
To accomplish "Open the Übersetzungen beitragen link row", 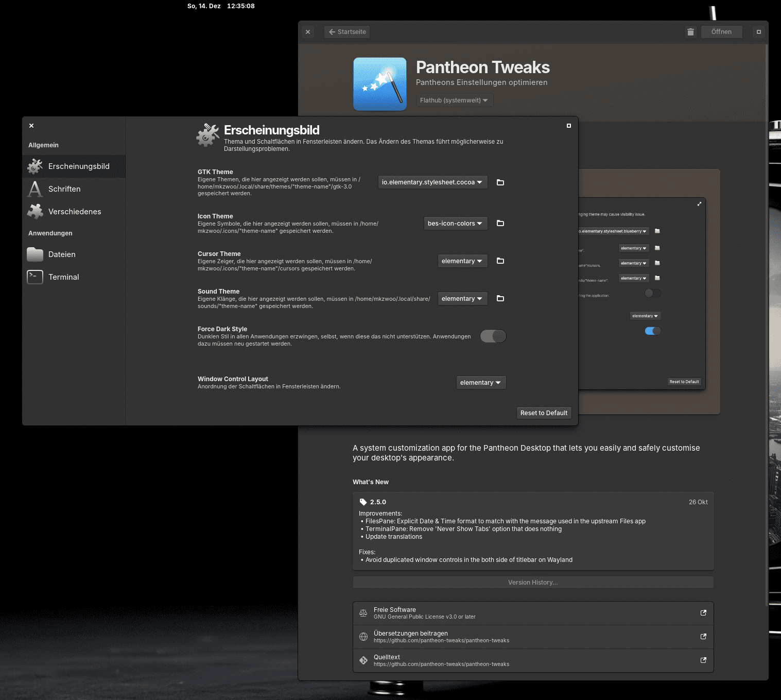I will (x=533, y=637).
